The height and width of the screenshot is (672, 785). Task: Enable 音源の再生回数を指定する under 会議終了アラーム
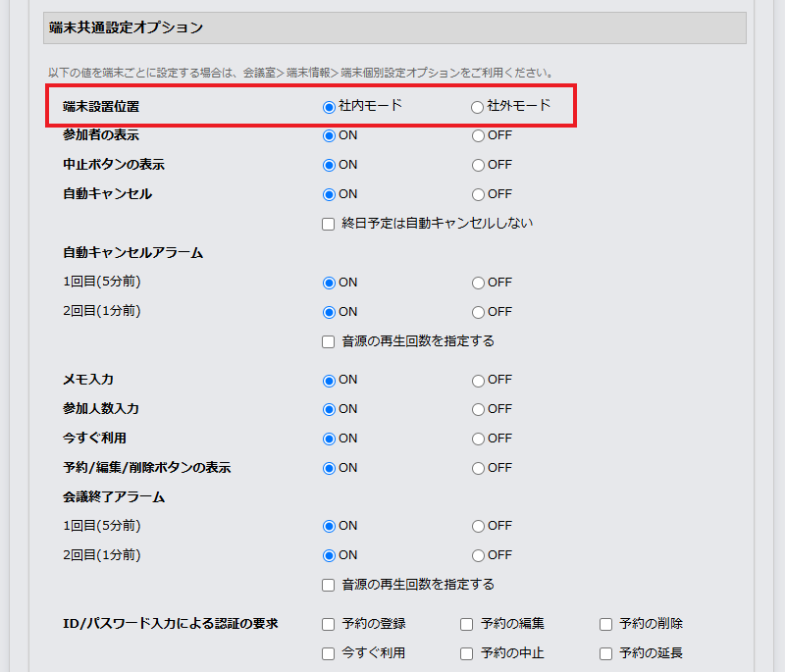click(x=329, y=586)
